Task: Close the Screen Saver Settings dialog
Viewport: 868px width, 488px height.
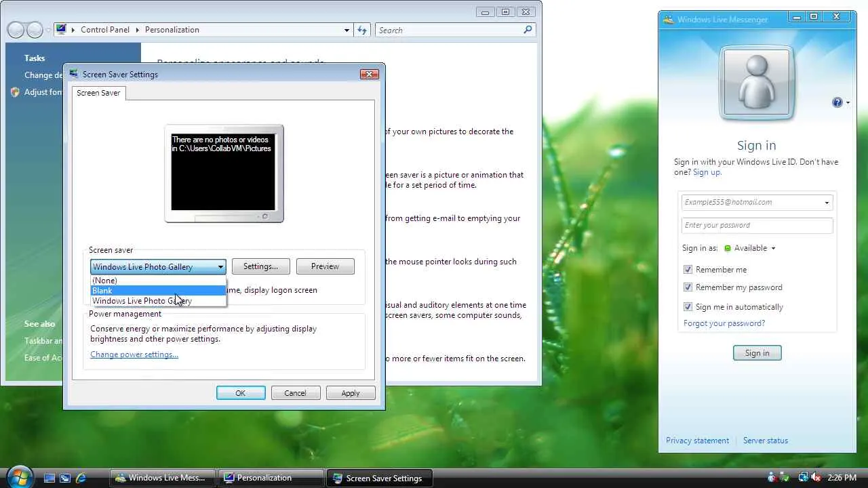Action: 370,74
